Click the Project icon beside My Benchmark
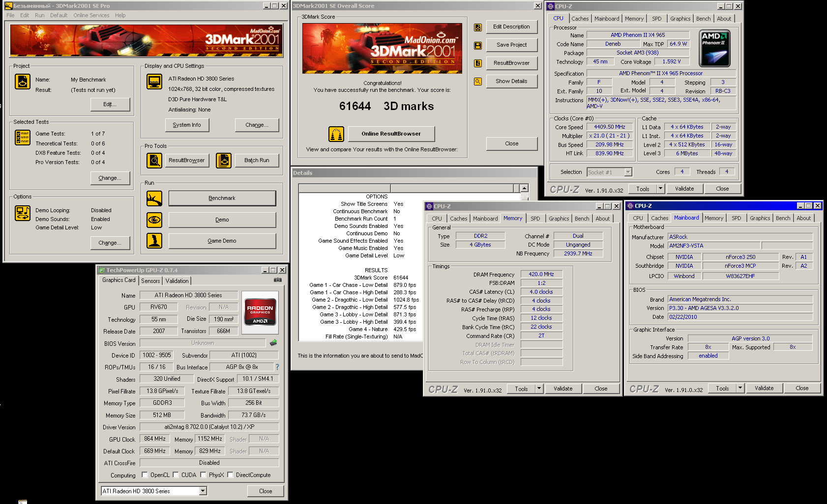827x504 pixels. pos(23,82)
